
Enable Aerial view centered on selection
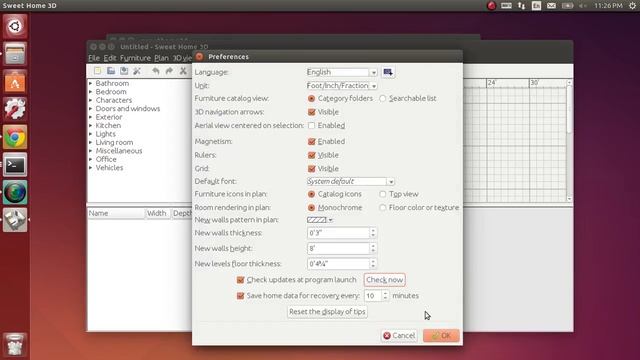[x=311, y=125]
